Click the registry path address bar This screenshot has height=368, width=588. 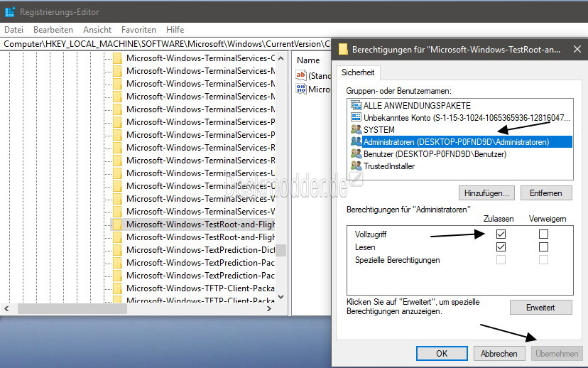[165, 44]
